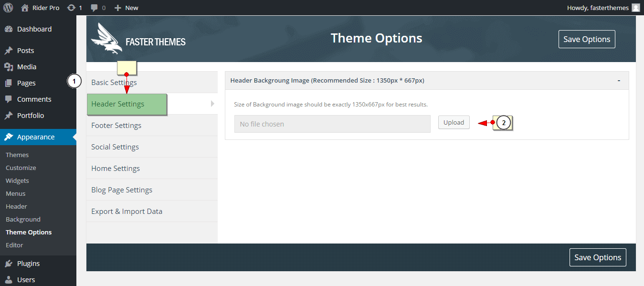Open the Customize submenu link
The height and width of the screenshot is (286, 644).
tap(21, 168)
